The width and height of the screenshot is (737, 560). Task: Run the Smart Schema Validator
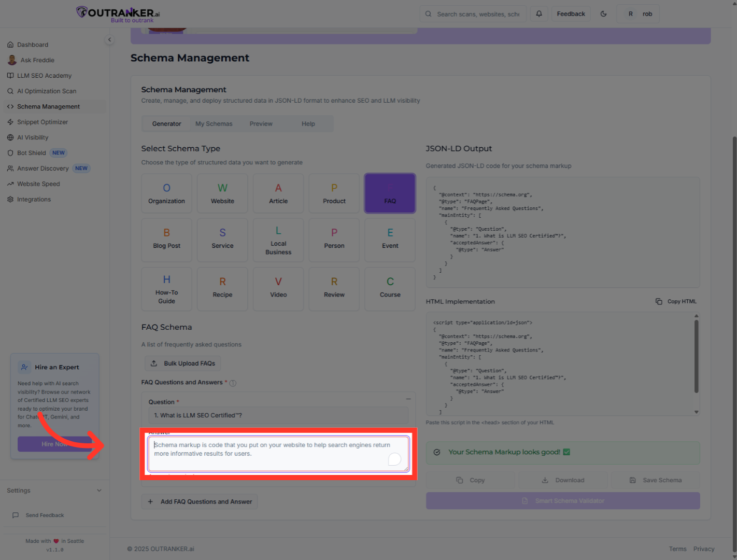coord(563,501)
